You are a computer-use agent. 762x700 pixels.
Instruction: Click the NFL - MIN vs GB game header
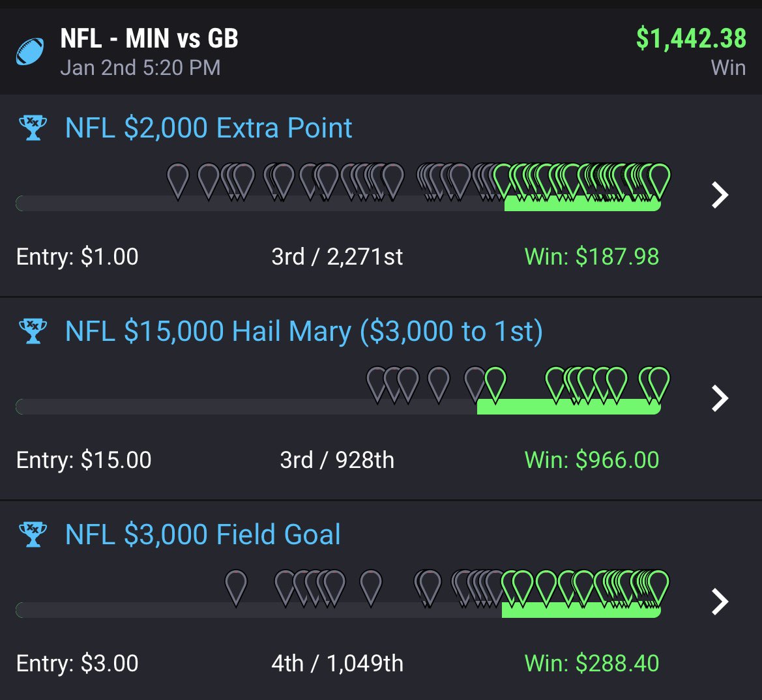tap(149, 38)
